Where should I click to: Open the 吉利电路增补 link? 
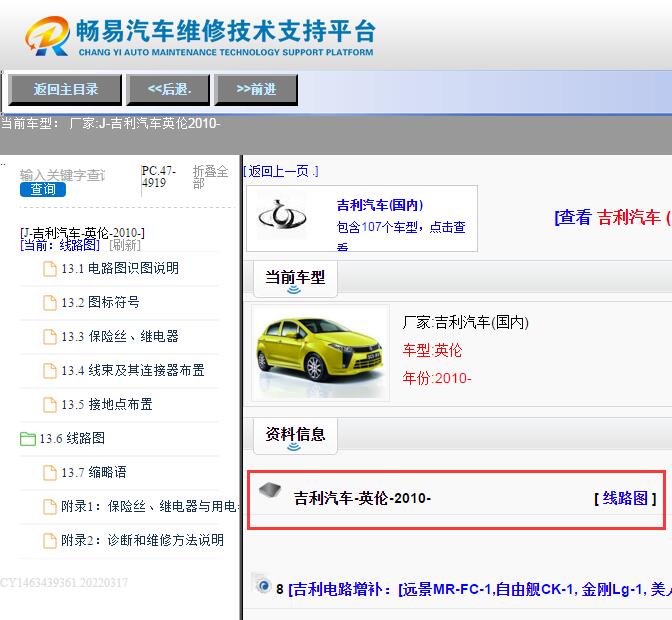coord(480,590)
